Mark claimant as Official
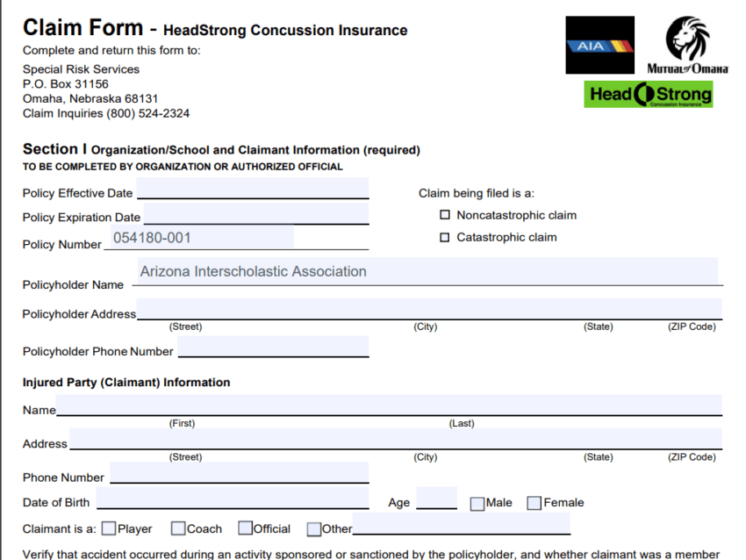The width and height of the screenshot is (746, 560). 245,529
